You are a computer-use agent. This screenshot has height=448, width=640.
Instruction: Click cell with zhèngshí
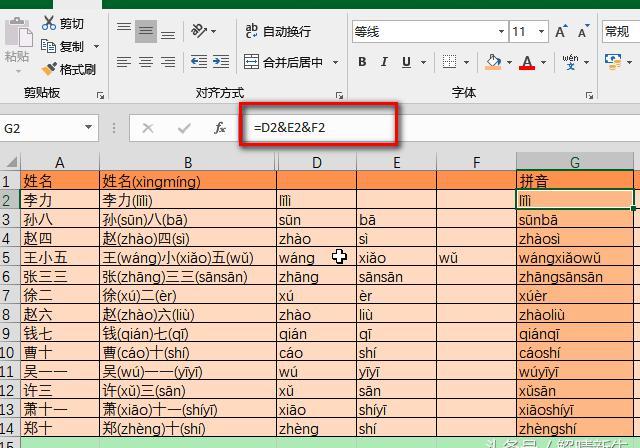(575, 428)
